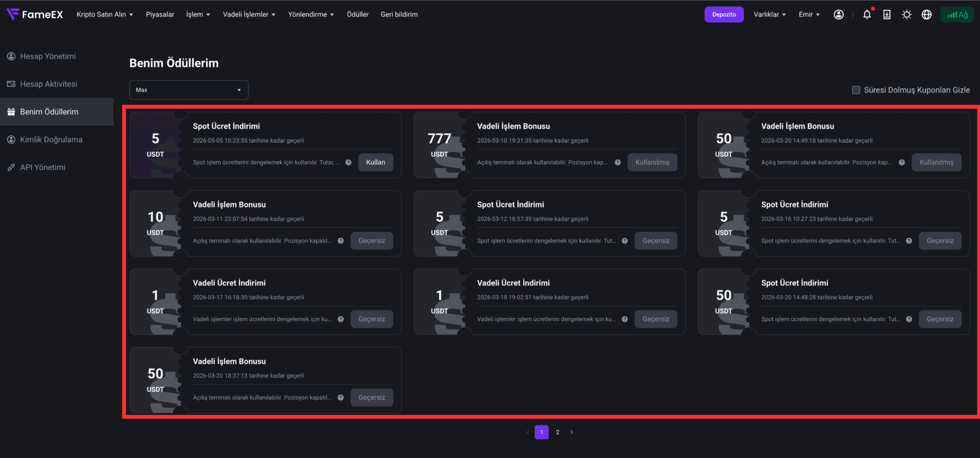Open help icon on 5 USDT Kullan coupon
Image resolution: width=980 pixels, height=458 pixels.
[x=348, y=163]
